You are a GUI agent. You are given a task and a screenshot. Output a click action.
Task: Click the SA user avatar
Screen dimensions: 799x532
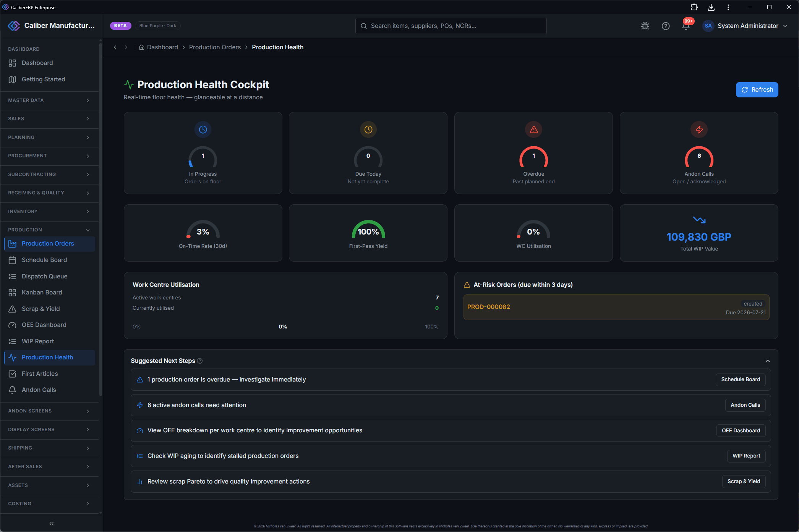pos(708,26)
